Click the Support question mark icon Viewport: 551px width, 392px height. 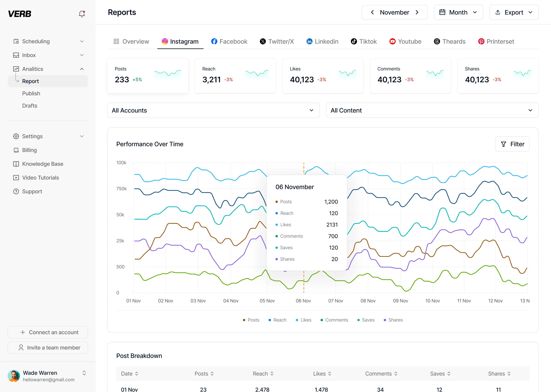16,191
